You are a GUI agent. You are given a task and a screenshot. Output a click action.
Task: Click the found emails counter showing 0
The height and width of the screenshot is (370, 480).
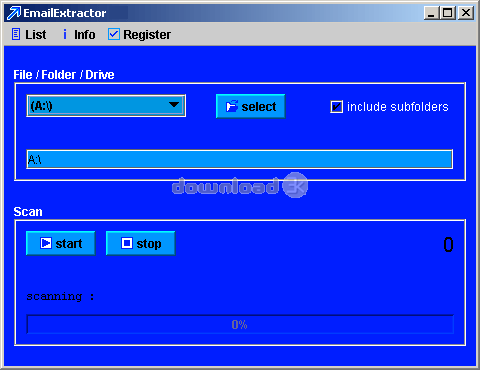click(x=448, y=244)
